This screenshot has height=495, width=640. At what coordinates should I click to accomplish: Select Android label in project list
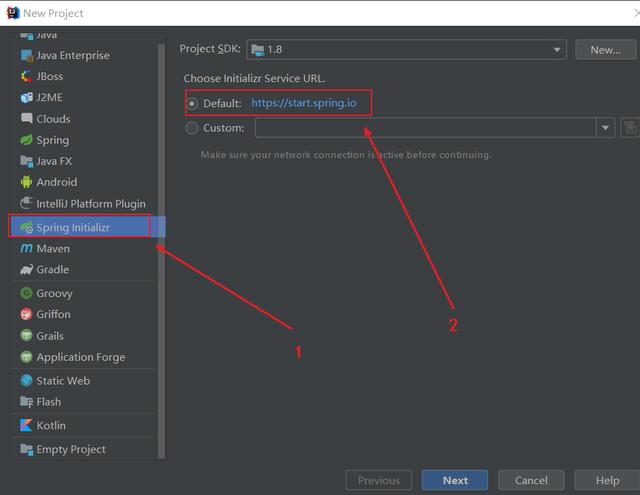click(57, 182)
